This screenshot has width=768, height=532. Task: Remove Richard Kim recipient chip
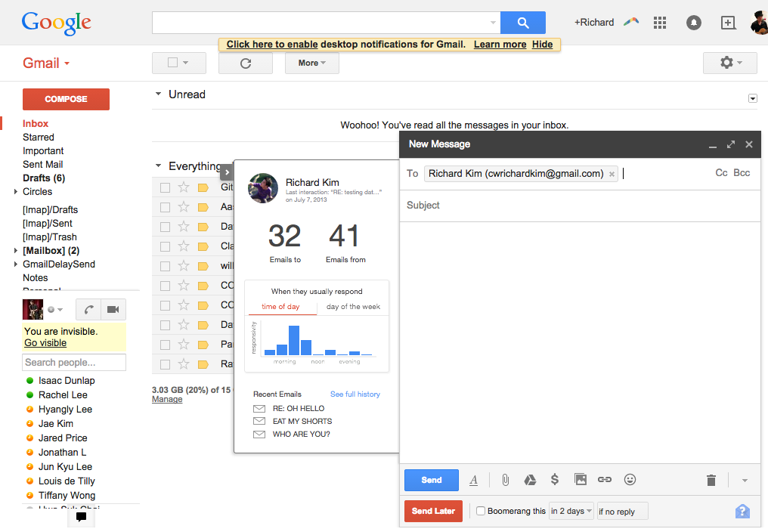pyautogui.click(x=612, y=174)
